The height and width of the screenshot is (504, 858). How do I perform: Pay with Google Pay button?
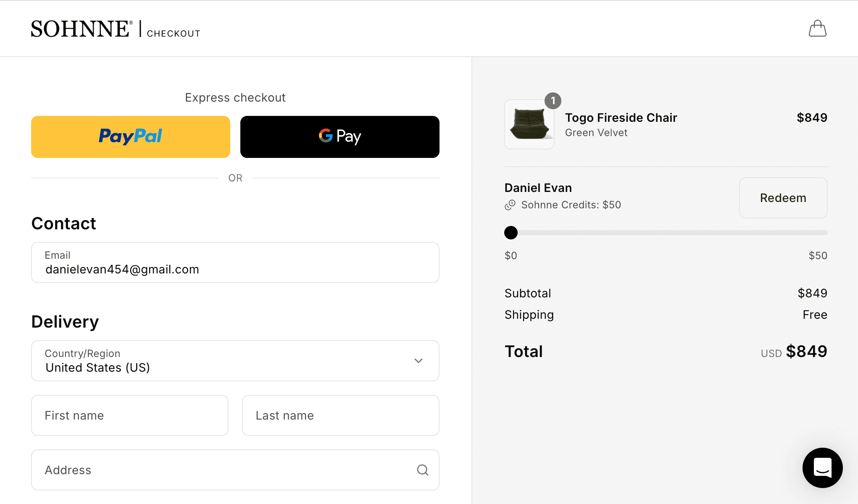pos(340,137)
